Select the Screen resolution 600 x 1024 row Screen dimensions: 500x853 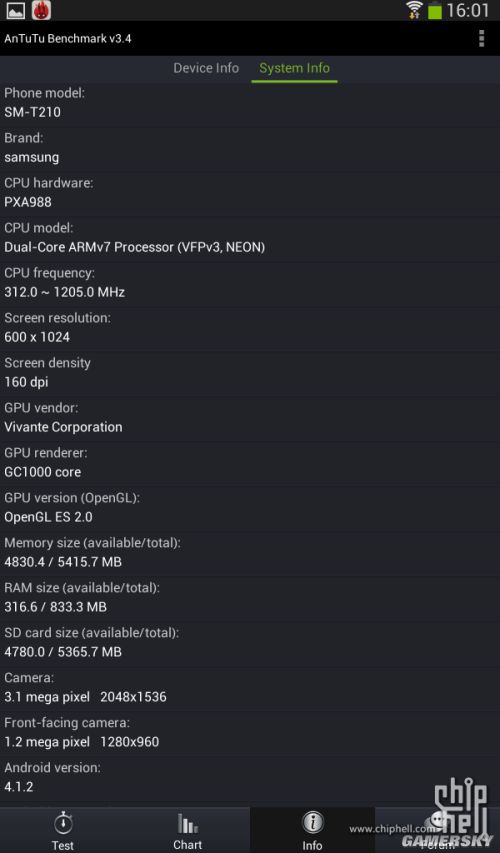point(250,327)
